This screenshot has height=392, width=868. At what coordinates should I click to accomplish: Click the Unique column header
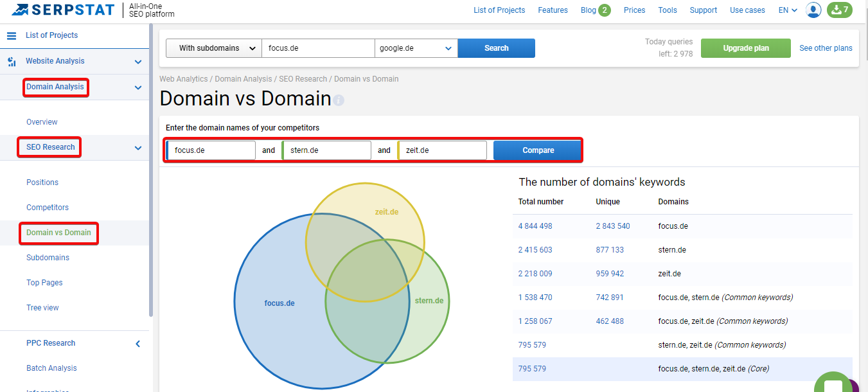[608, 202]
